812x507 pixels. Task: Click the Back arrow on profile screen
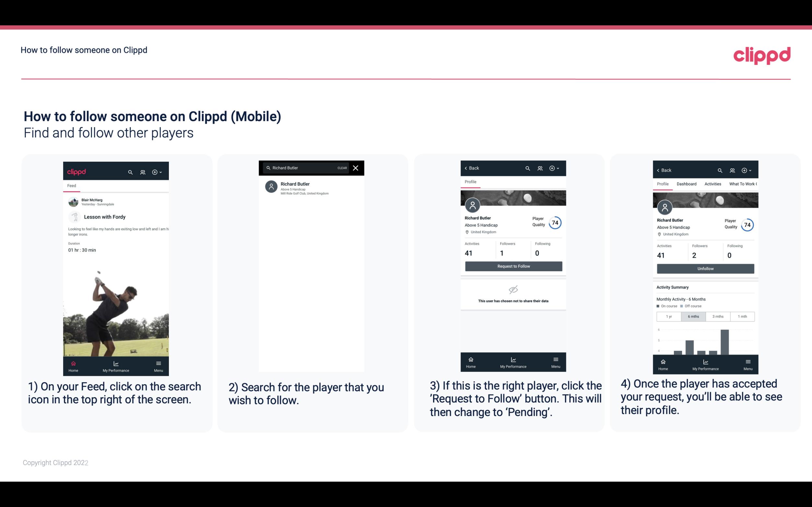point(467,168)
